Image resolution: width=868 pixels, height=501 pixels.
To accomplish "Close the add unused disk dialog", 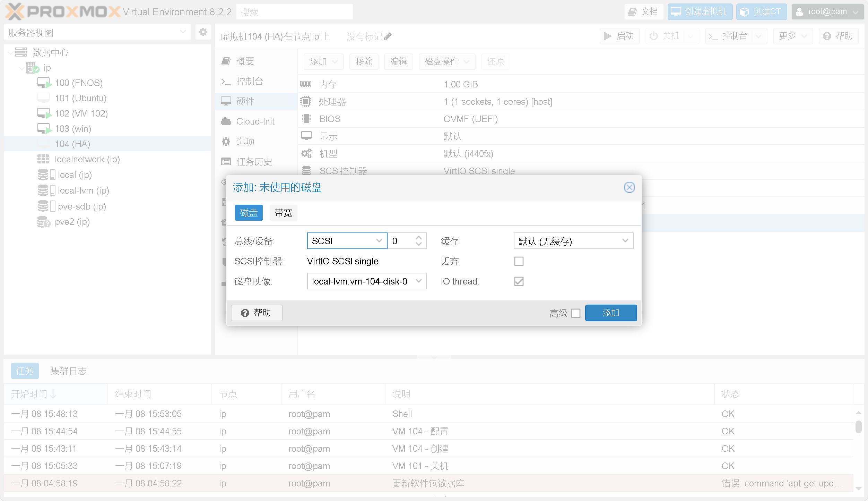I will pos(629,187).
